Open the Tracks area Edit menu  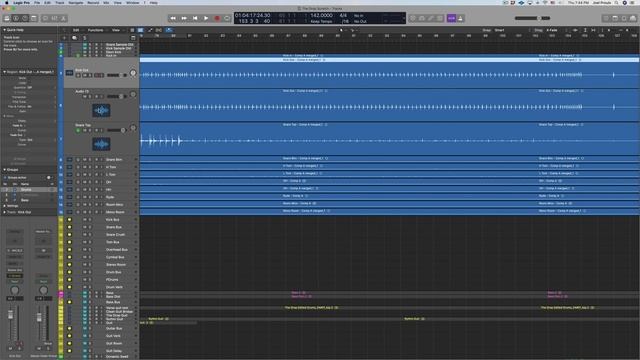click(x=76, y=30)
